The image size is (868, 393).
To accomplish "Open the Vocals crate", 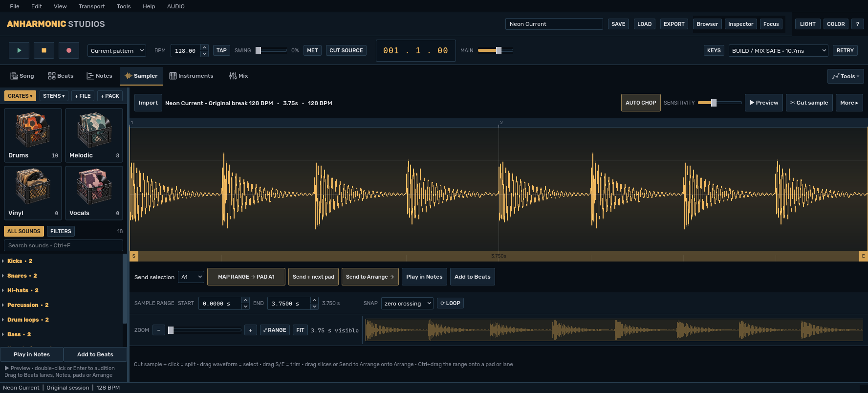I will pos(94,193).
